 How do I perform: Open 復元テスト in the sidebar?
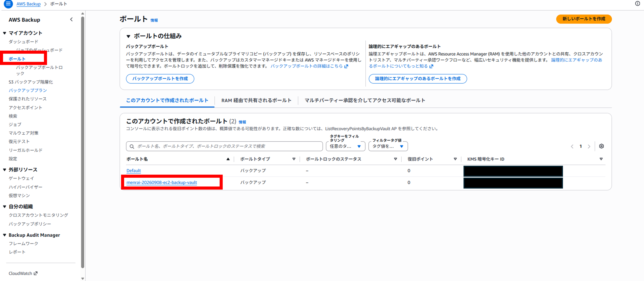19,141
